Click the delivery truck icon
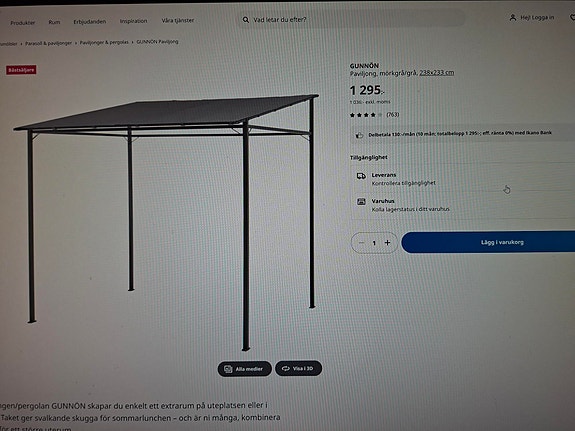Viewport: 575px width, 431px height. [361, 176]
